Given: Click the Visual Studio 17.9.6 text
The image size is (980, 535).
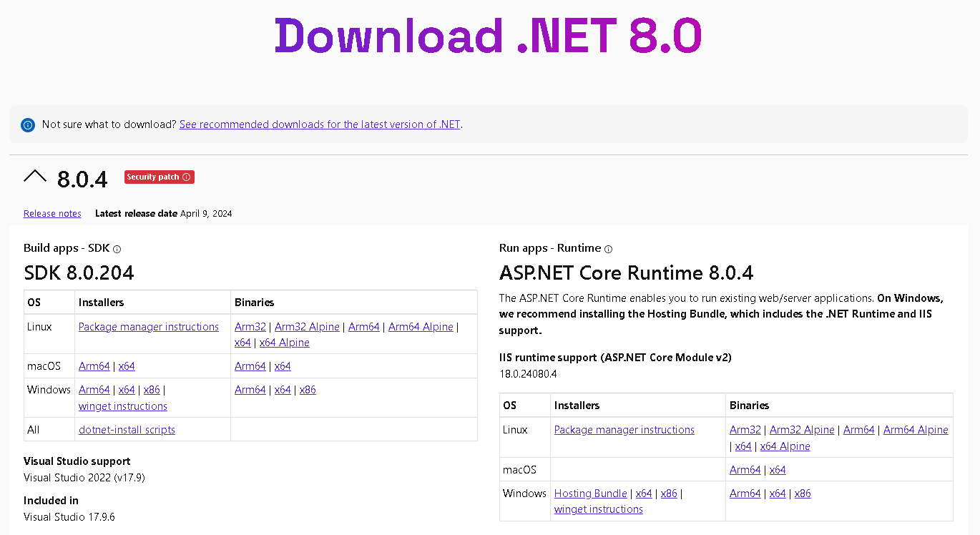Looking at the screenshot, I should (69, 516).
